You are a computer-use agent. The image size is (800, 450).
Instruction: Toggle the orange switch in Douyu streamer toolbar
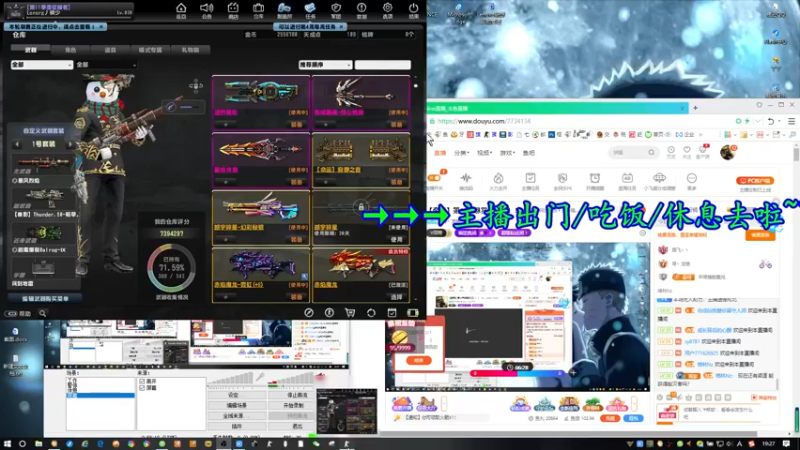pos(435,178)
